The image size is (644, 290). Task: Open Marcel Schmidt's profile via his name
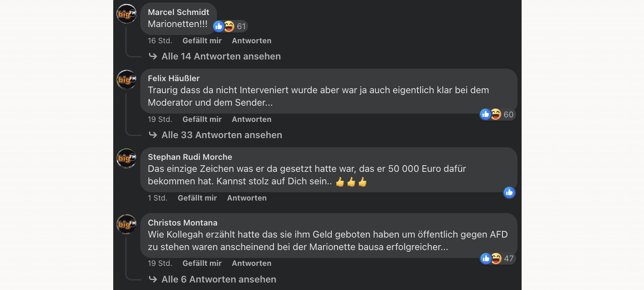point(179,12)
